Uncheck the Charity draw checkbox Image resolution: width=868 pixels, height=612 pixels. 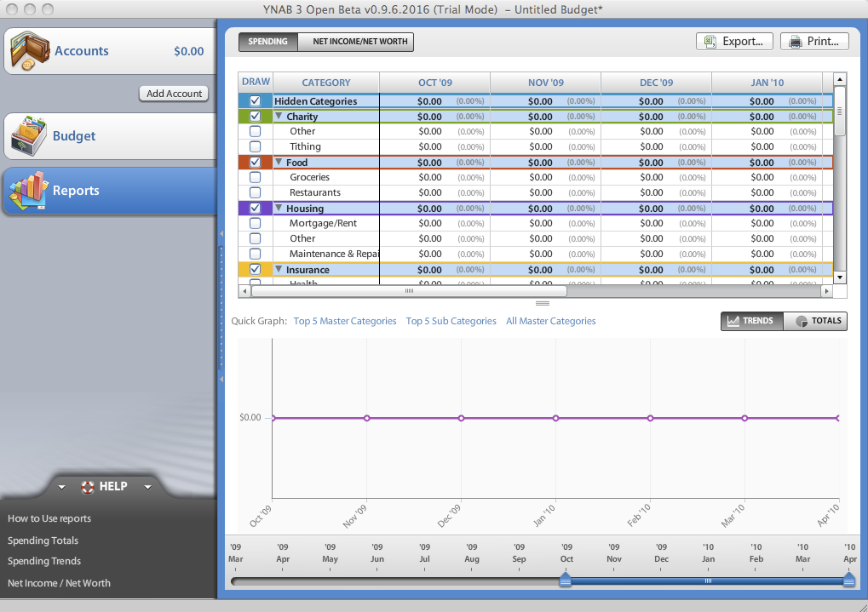point(256,117)
